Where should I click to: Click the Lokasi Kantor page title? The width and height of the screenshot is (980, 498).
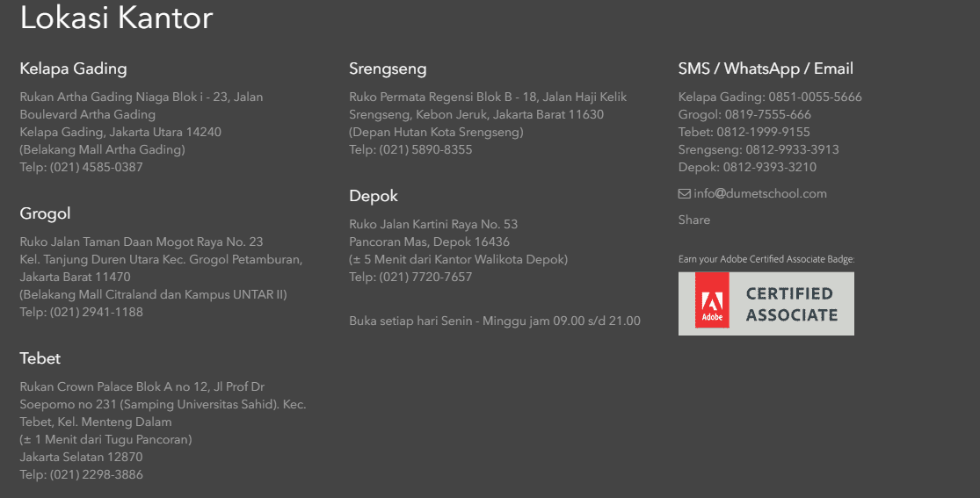(116, 18)
